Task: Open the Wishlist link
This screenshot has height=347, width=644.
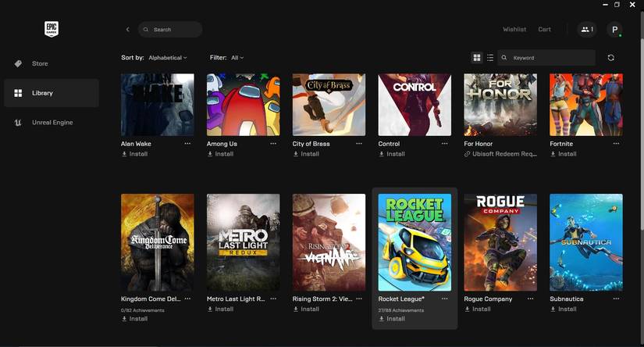Action: tap(514, 30)
